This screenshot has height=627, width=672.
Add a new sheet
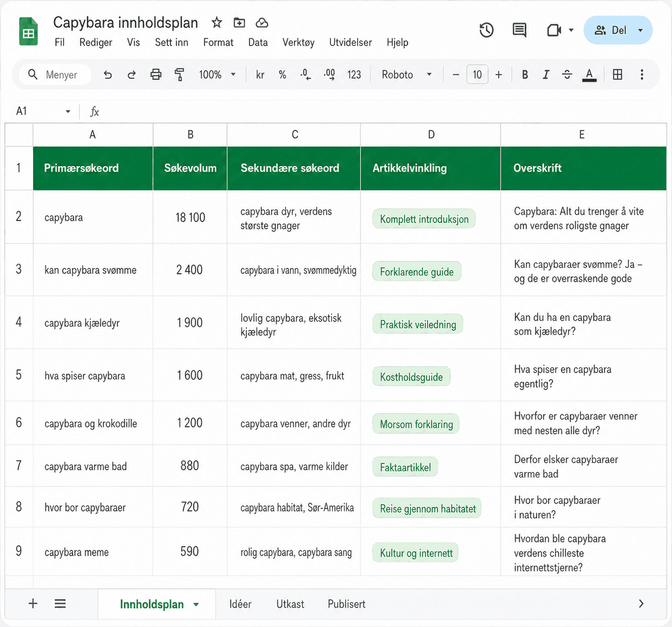pyautogui.click(x=33, y=603)
